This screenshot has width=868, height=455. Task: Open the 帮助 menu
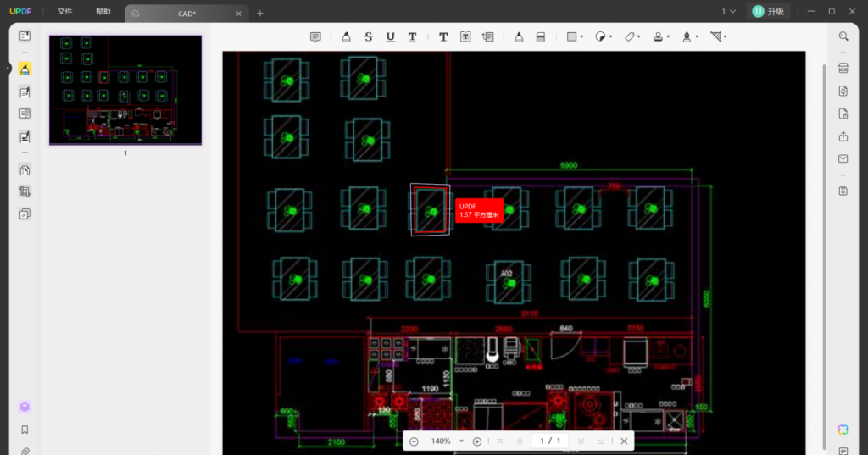[x=103, y=12]
